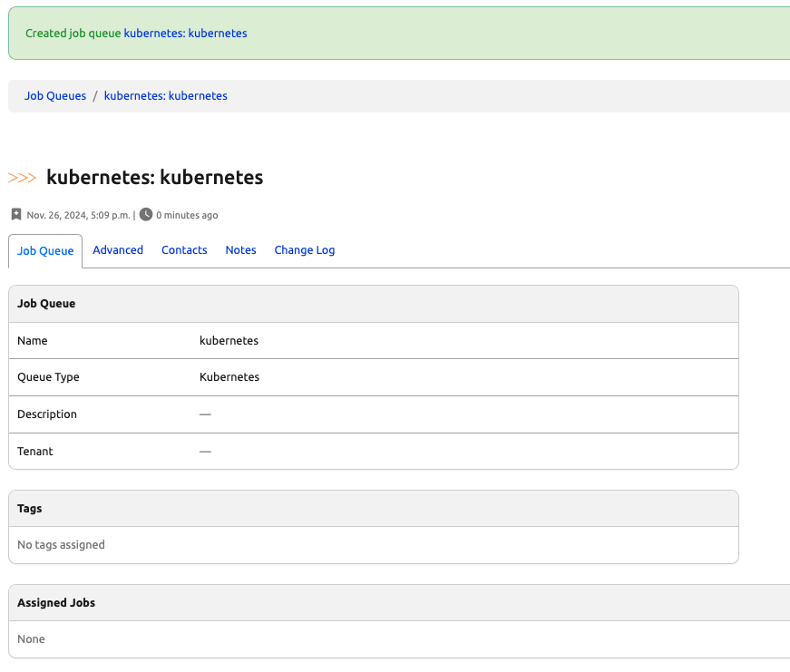This screenshot has width=790, height=672.
Task: Select the Job Queue tab
Action: point(45,251)
